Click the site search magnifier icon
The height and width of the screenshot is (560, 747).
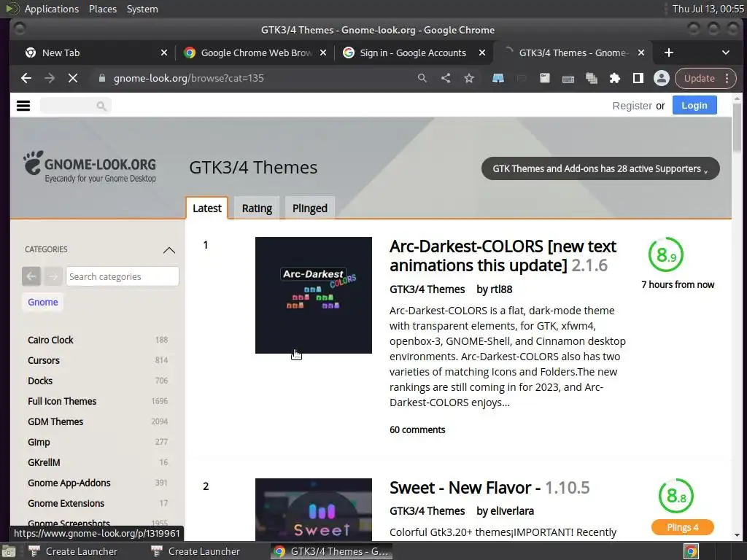pyautogui.click(x=101, y=106)
